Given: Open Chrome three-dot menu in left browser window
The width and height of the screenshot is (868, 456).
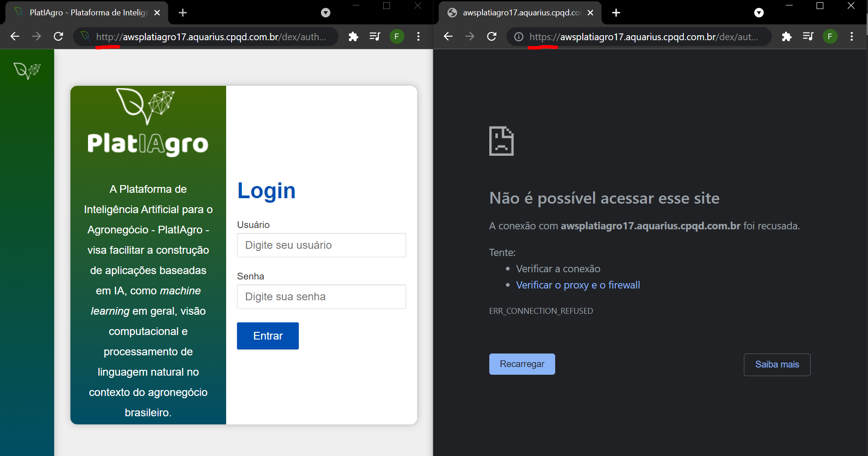Looking at the screenshot, I should point(418,37).
